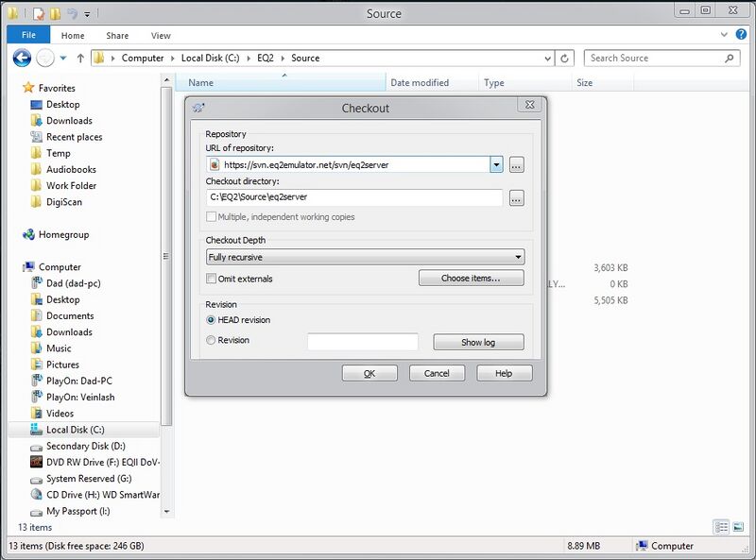Click the Refresh icon next to the address bar
Viewport: 756px width, 560px height.
[x=564, y=59]
